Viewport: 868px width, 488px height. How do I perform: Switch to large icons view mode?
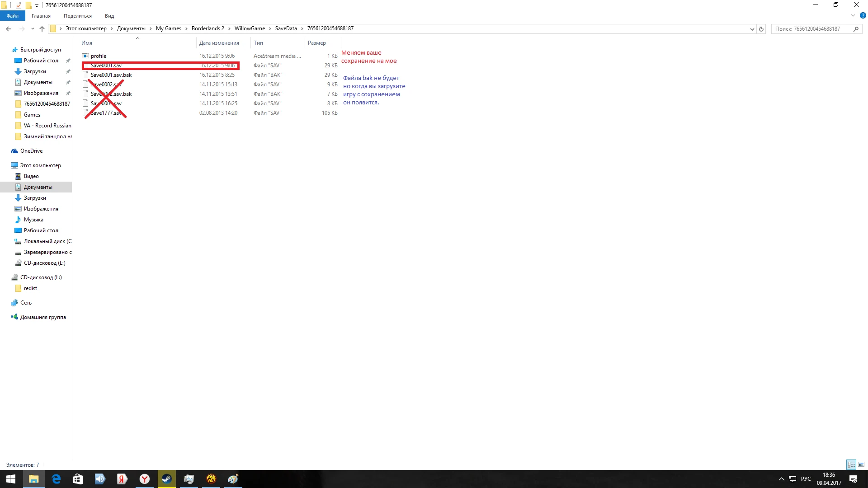(x=861, y=465)
